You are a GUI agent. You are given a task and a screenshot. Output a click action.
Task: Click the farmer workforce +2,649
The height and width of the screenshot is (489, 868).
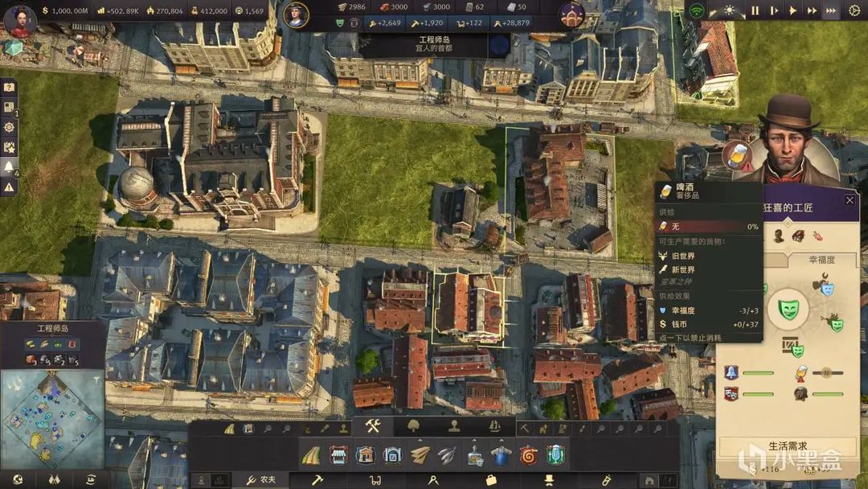point(385,23)
